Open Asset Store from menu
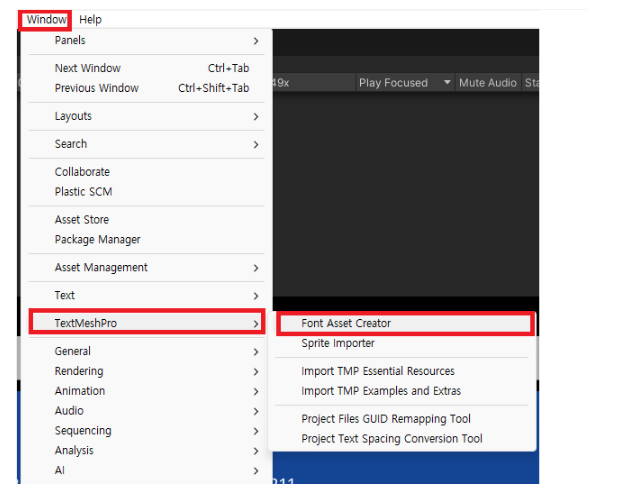 point(147,220)
